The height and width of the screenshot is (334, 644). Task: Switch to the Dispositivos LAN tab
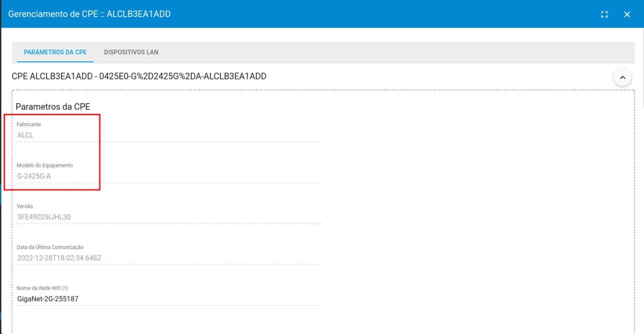click(x=131, y=52)
